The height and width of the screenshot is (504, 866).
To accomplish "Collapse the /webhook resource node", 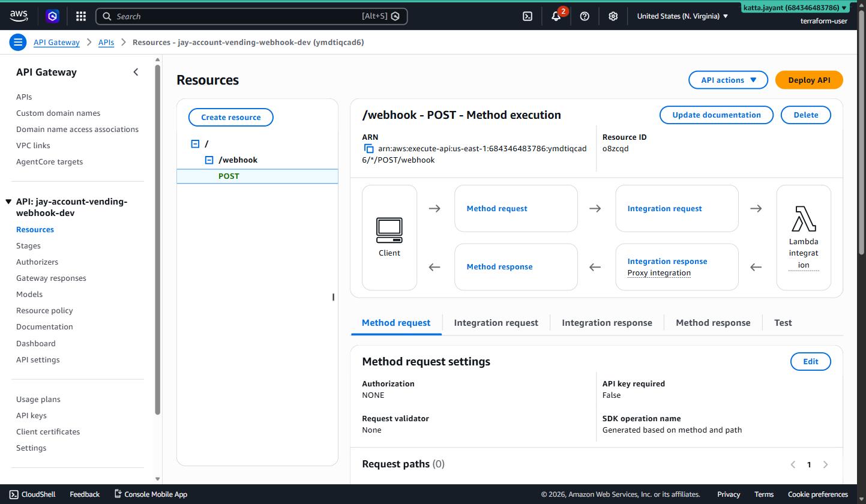I will pyautogui.click(x=209, y=160).
